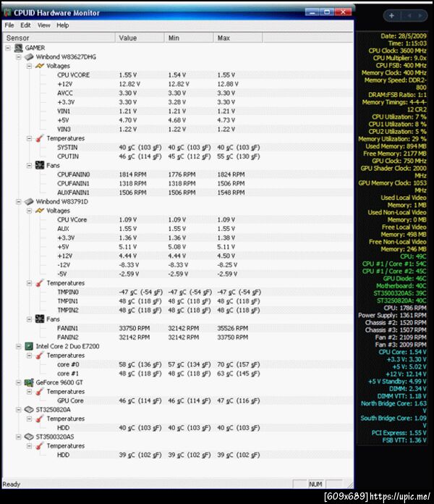Image resolution: width=434 pixels, height=504 pixels.
Task: Open the File menu
Action: coord(9,25)
